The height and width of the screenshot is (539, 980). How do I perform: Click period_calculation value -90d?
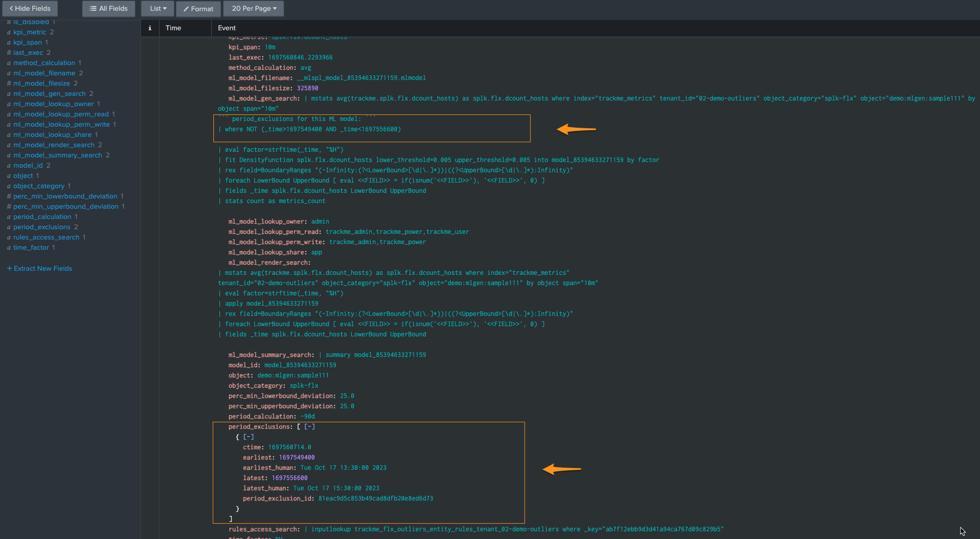click(x=308, y=416)
